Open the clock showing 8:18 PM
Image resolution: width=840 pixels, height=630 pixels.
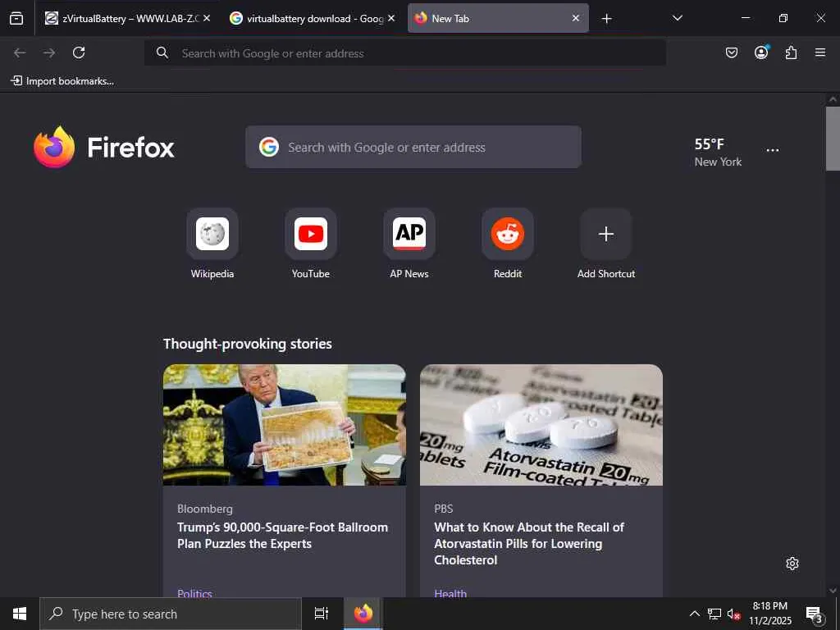point(769,614)
